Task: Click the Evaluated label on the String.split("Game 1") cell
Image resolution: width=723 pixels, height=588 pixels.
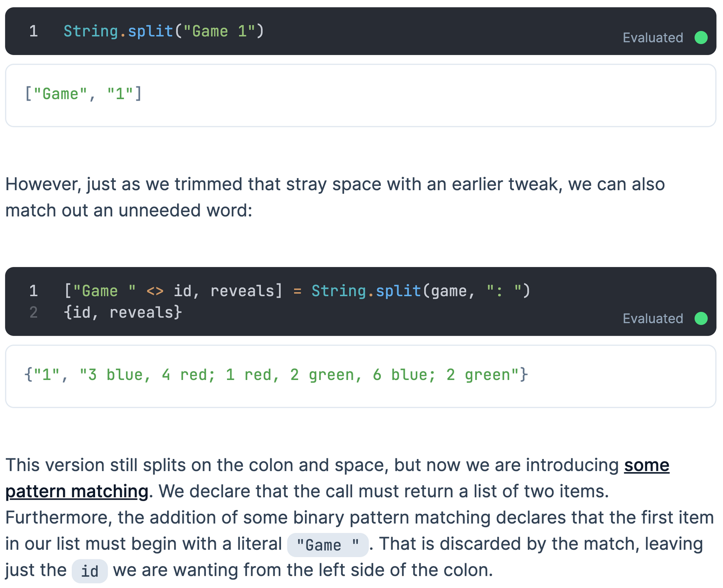Action: 653,38
